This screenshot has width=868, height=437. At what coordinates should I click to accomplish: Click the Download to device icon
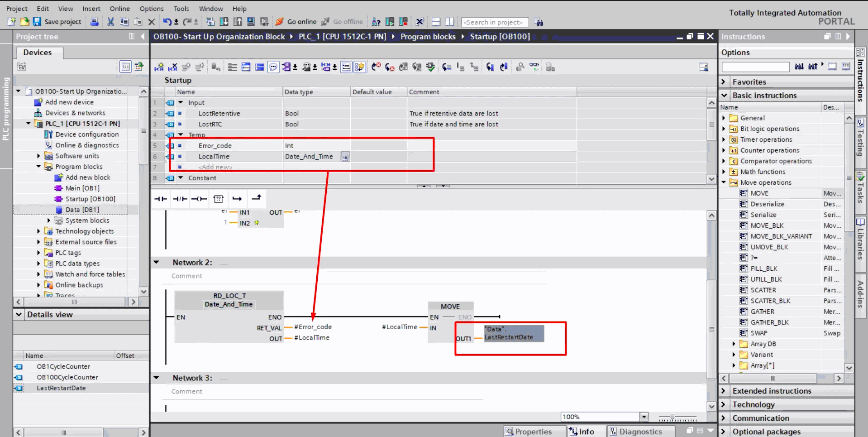224,22
